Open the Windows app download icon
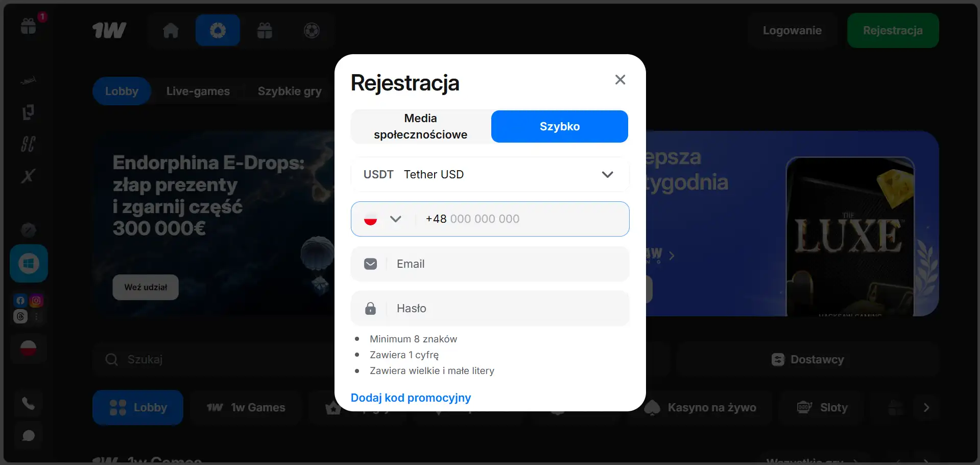 [29, 264]
